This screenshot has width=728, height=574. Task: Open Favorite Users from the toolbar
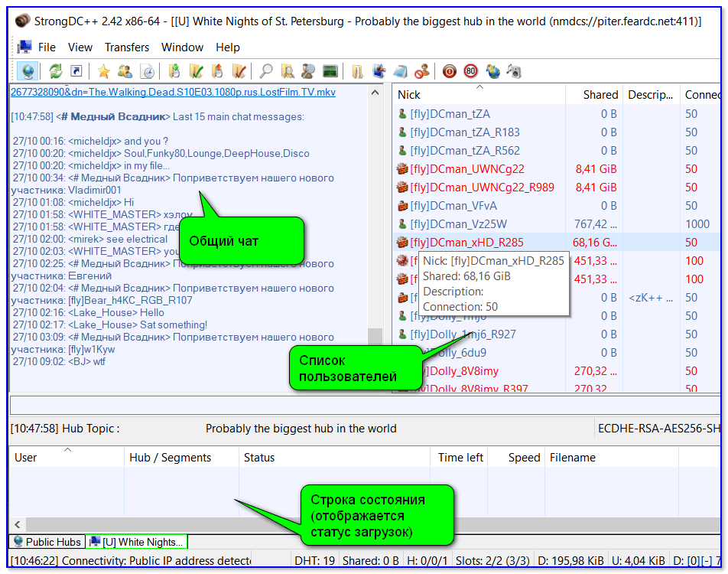pyautogui.click(x=125, y=71)
